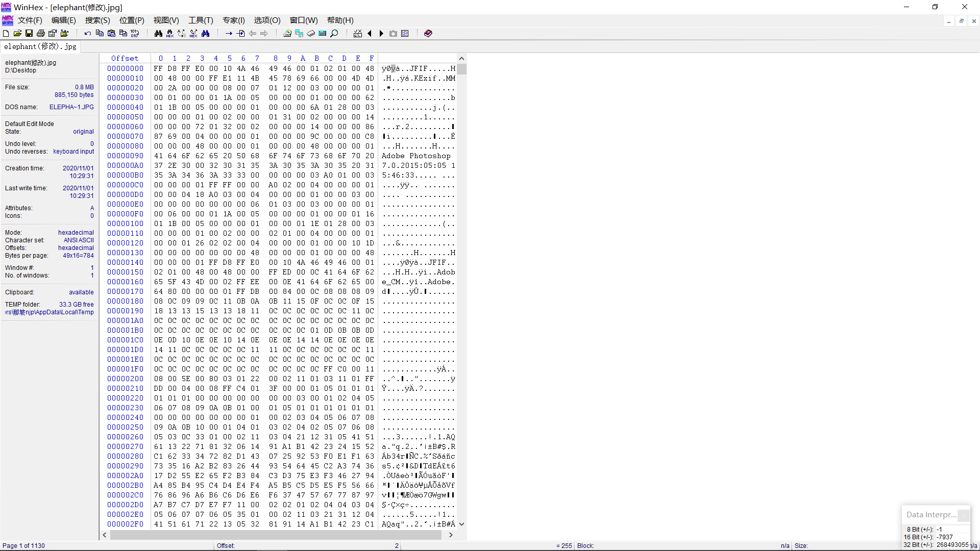This screenshot has height=551, width=980.
Task: Open the 帮助(H) menu
Action: tap(340, 20)
